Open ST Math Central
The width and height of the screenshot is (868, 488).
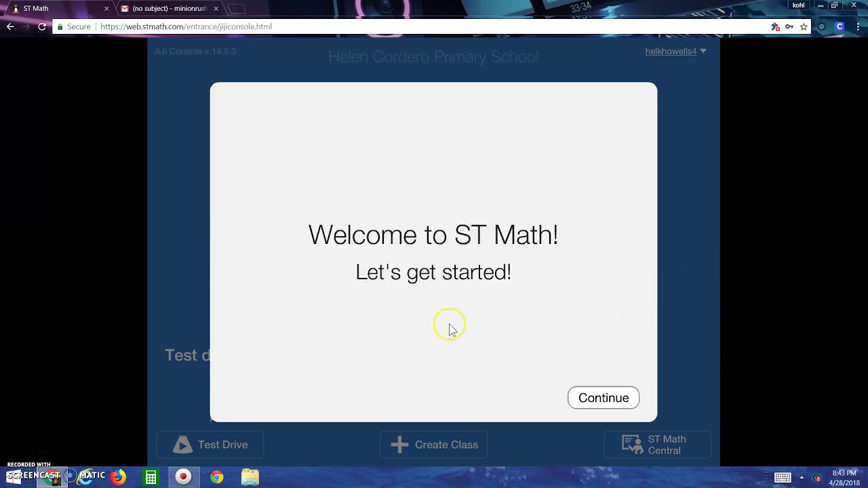656,445
